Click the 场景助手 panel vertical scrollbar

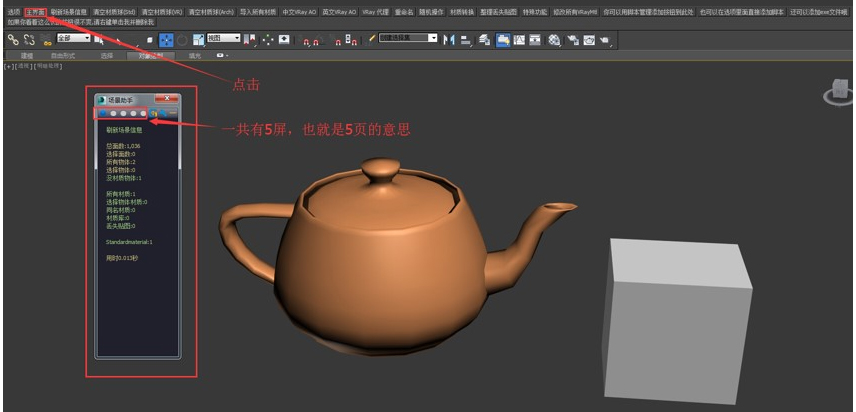[180, 150]
